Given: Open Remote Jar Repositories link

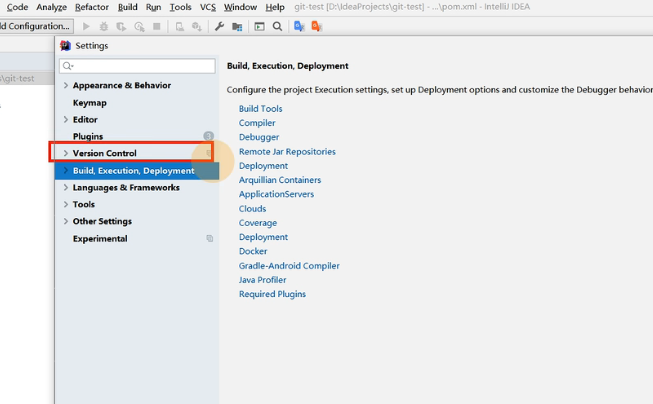Looking at the screenshot, I should 287,152.
